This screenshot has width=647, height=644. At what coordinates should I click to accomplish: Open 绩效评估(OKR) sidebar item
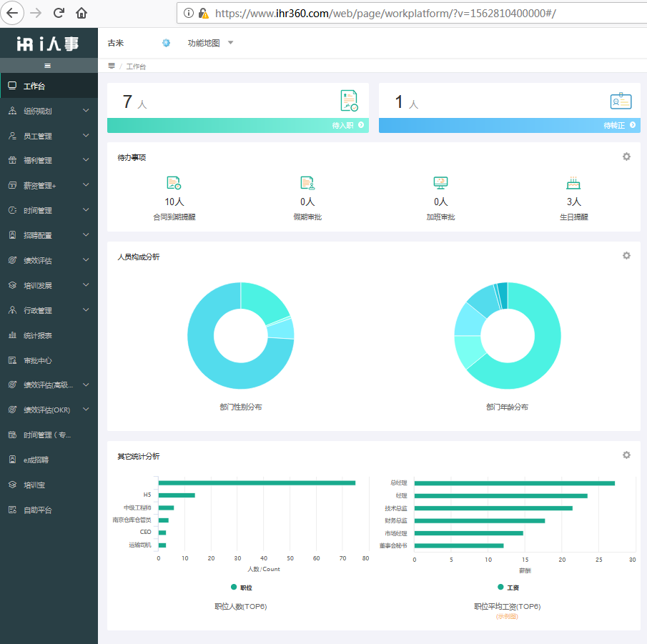pyautogui.click(x=49, y=410)
